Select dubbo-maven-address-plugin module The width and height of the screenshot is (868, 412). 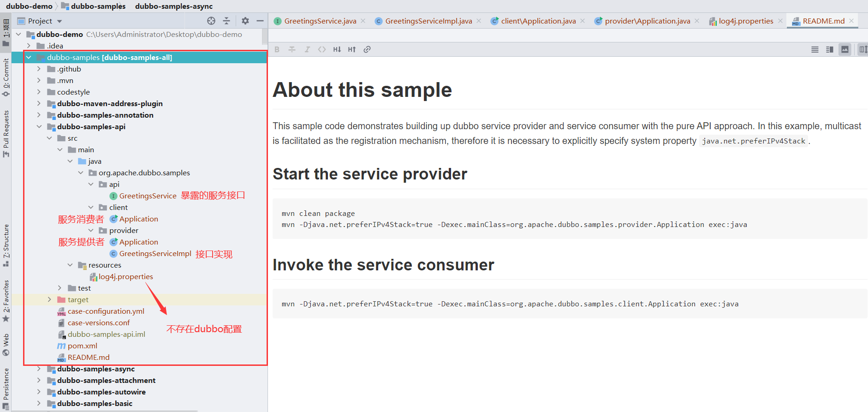tap(110, 103)
